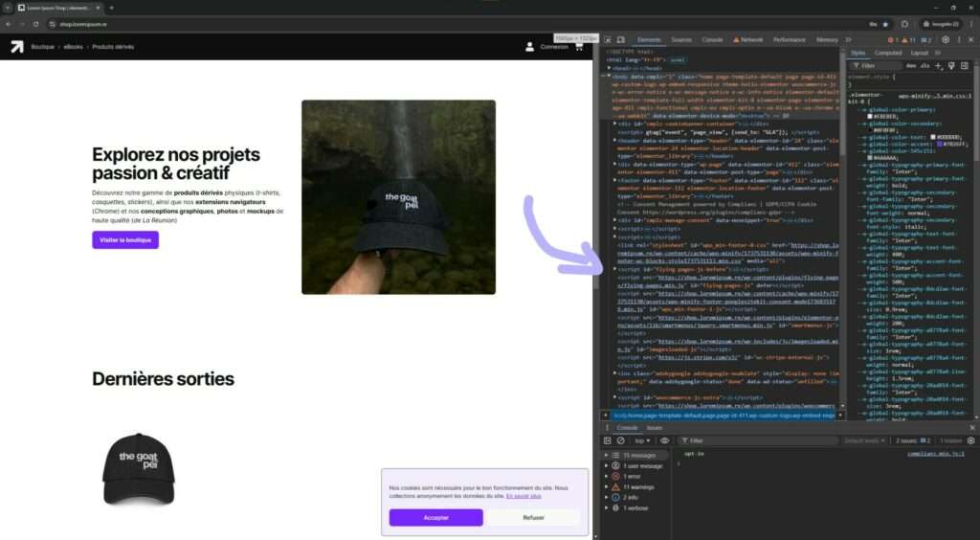Open the Computed styles tab
980x540 pixels.
tap(887, 53)
